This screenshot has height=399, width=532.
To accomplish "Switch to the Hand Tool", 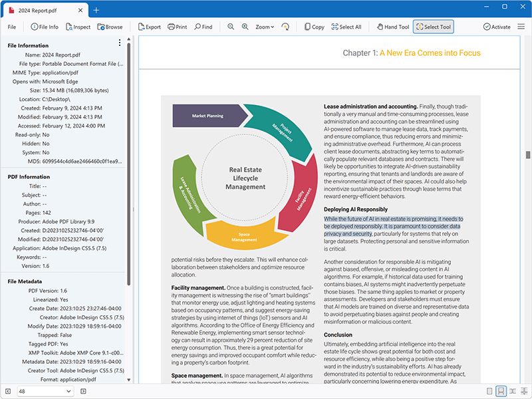I will (x=393, y=27).
